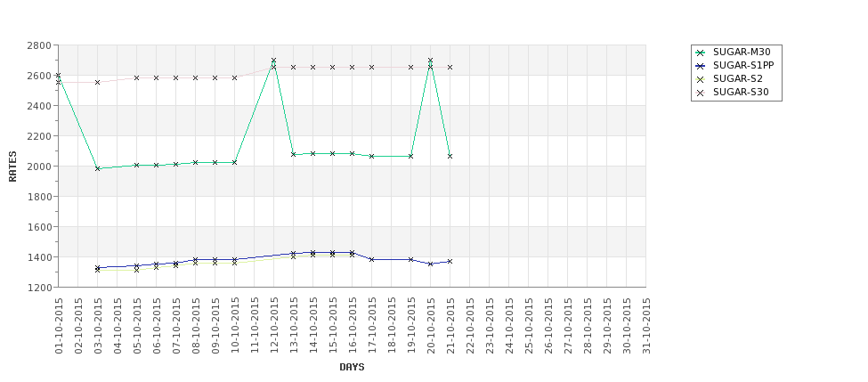Screen dimensions: 868x382
Task: Click the 03-10-2015 date label
Action: [98, 326]
